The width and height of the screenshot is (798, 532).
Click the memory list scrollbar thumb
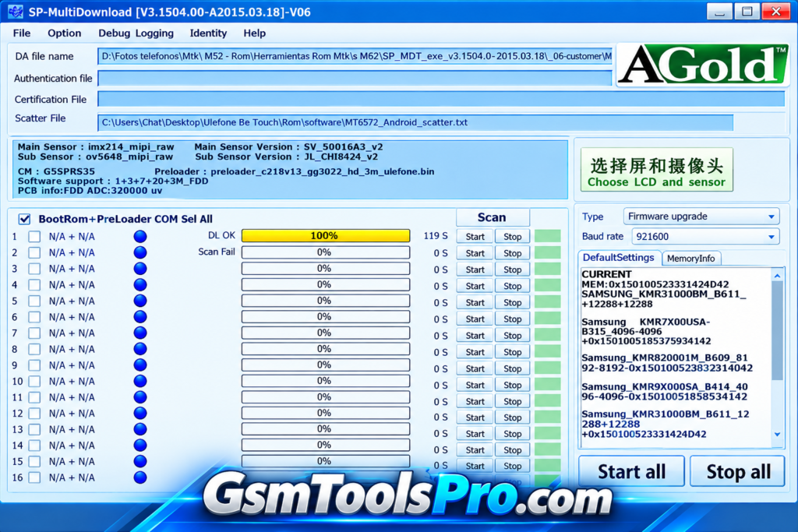(777, 330)
